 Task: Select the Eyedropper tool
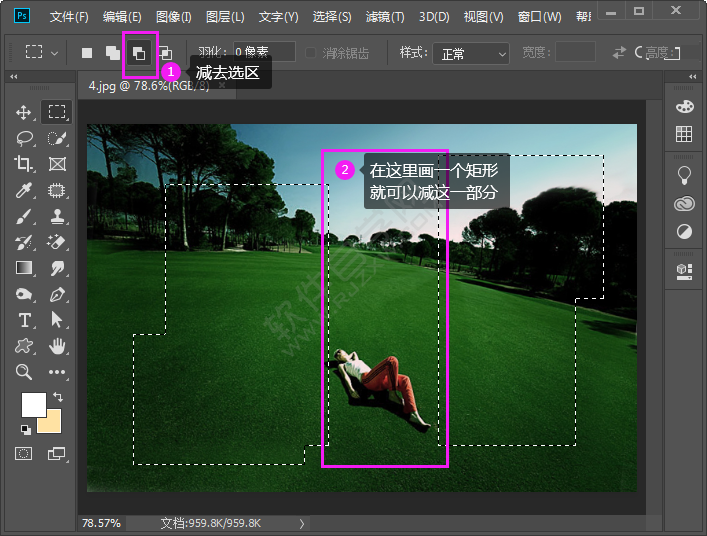[x=24, y=190]
